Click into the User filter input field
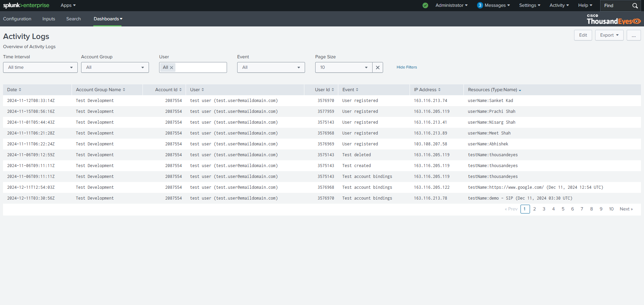 201,67
